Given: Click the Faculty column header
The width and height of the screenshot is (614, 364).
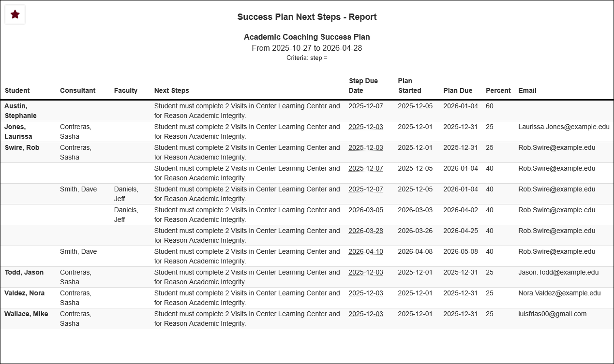Looking at the screenshot, I should [126, 90].
